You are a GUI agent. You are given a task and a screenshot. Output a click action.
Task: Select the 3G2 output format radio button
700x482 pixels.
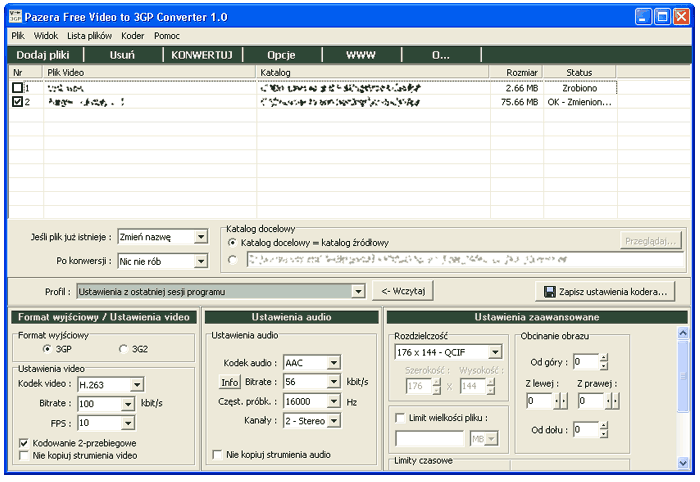[x=124, y=349]
